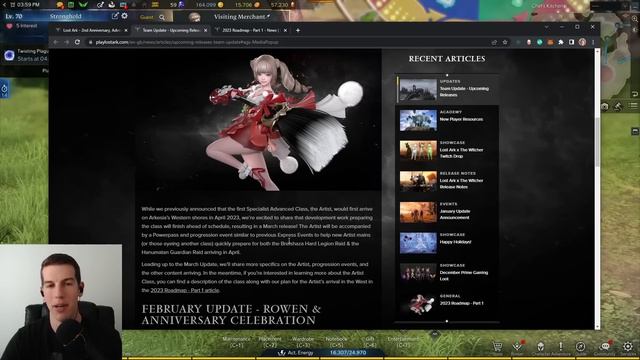Image resolution: width=640 pixels, height=360 pixels.
Task: Click the hammer icon by minimap
Action: [618, 106]
